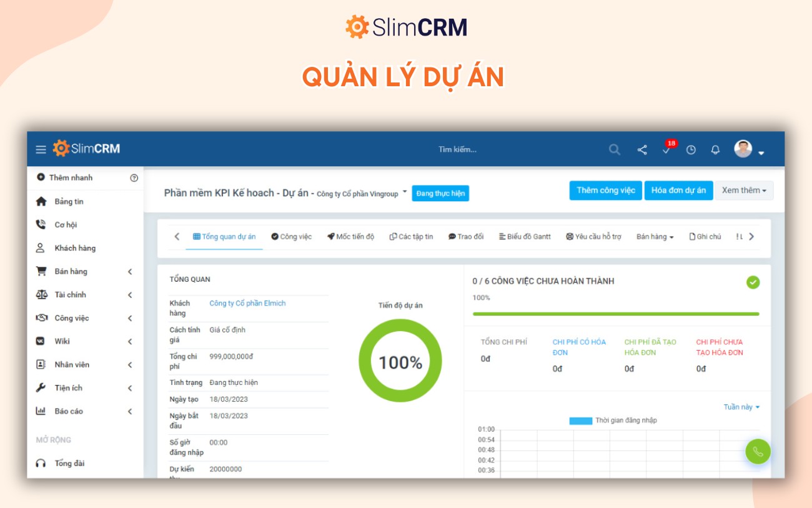Click the Tổng đài headset icon
812x508 pixels.
pyautogui.click(x=41, y=463)
